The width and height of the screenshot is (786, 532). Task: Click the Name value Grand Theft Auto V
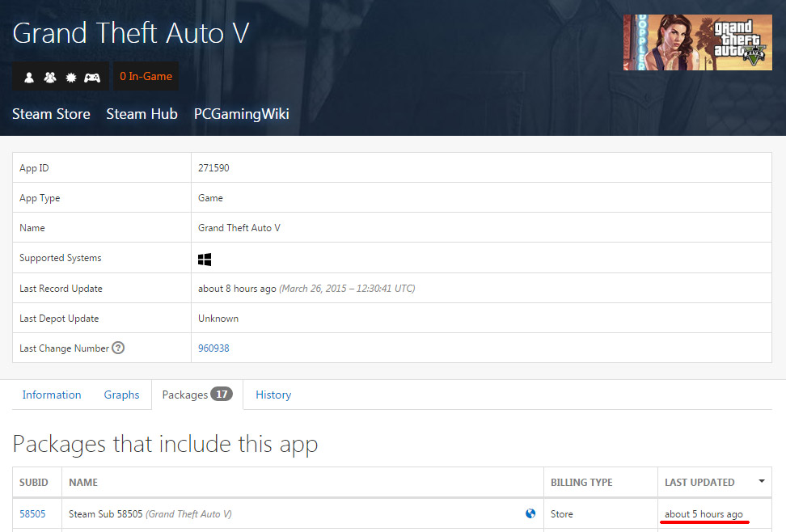coord(239,228)
